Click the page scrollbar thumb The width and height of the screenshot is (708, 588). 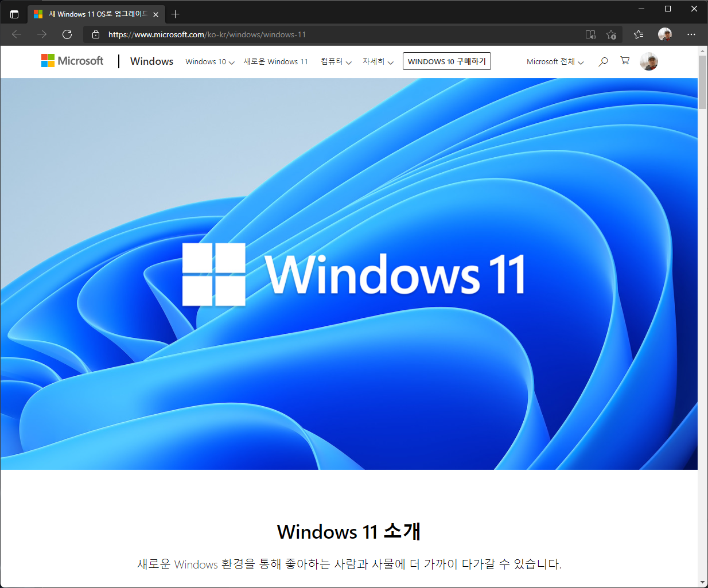click(703, 82)
